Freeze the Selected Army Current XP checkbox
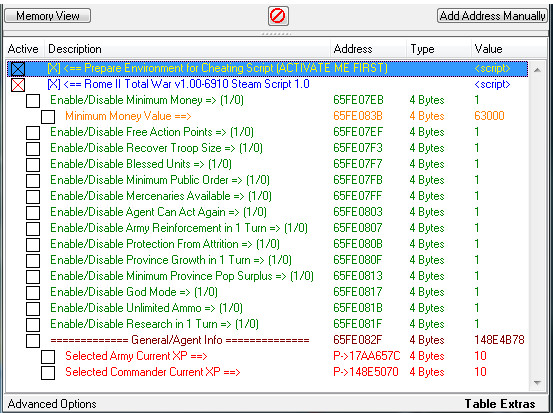 pos(48,357)
